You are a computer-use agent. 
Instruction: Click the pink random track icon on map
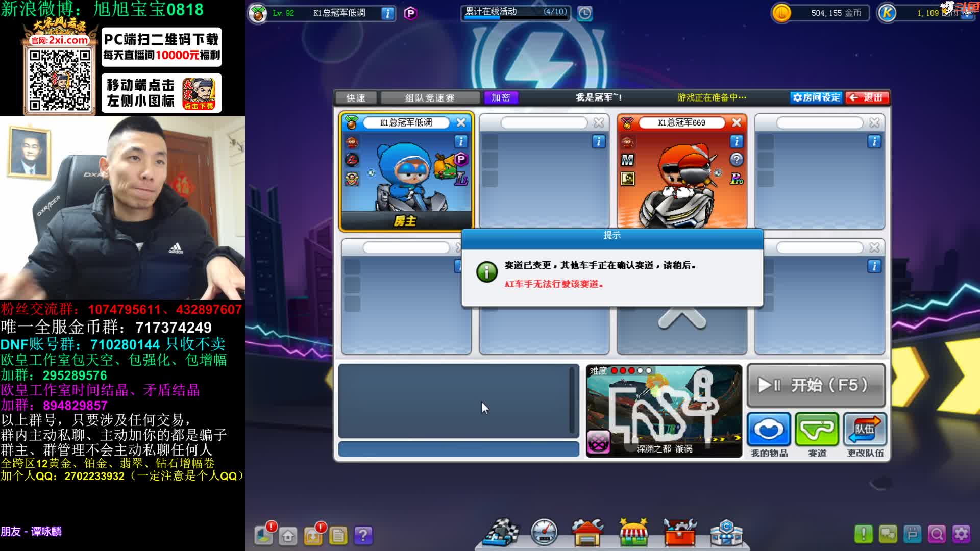point(599,442)
